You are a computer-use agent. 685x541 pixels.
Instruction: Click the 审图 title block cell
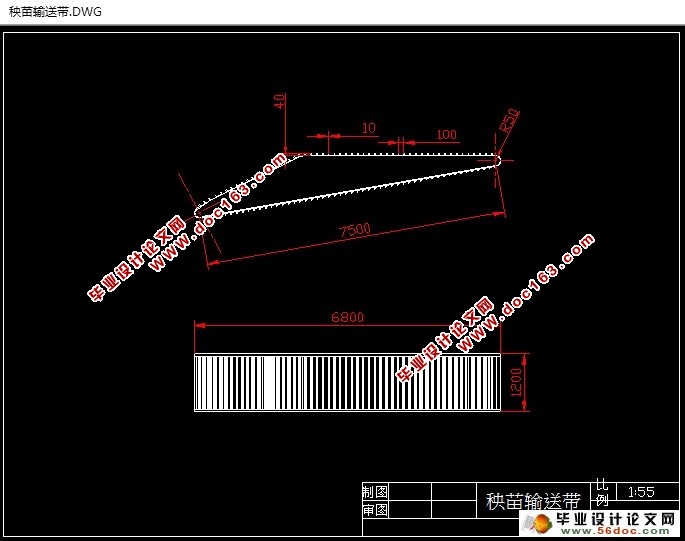pos(375,510)
